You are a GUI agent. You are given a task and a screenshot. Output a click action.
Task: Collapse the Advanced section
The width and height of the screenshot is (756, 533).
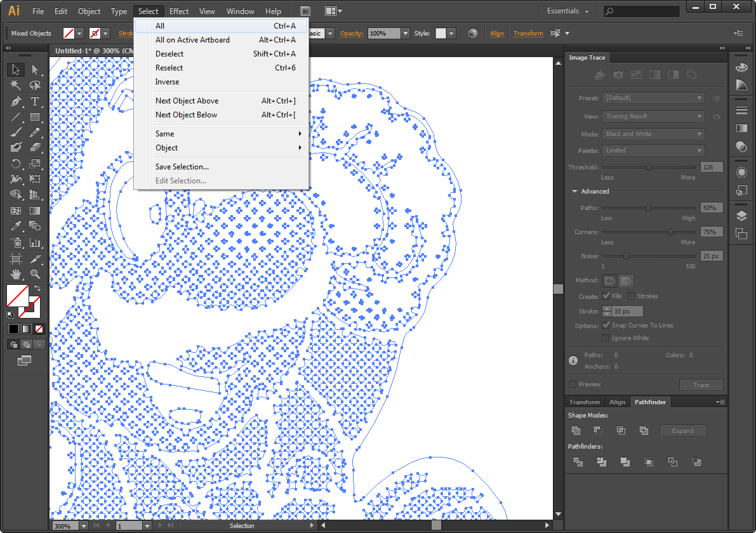click(x=574, y=192)
